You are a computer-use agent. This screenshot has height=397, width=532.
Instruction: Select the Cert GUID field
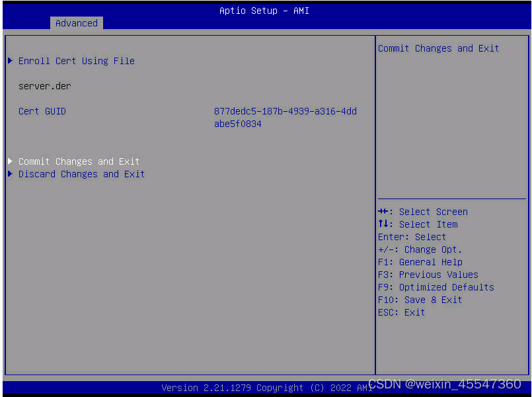[42, 111]
